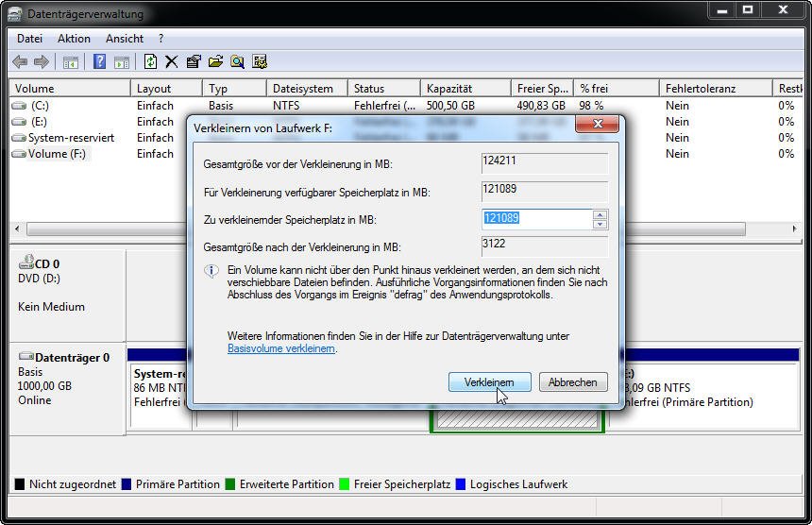Viewport: 812px width, 525px height.
Task: Click the Abbrechen button
Action: [573, 382]
